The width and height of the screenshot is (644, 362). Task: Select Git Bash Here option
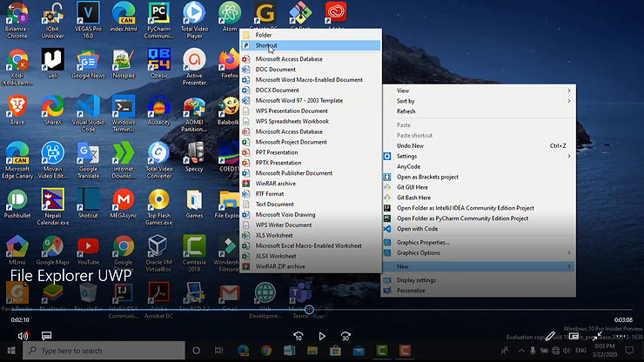(x=479, y=198)
